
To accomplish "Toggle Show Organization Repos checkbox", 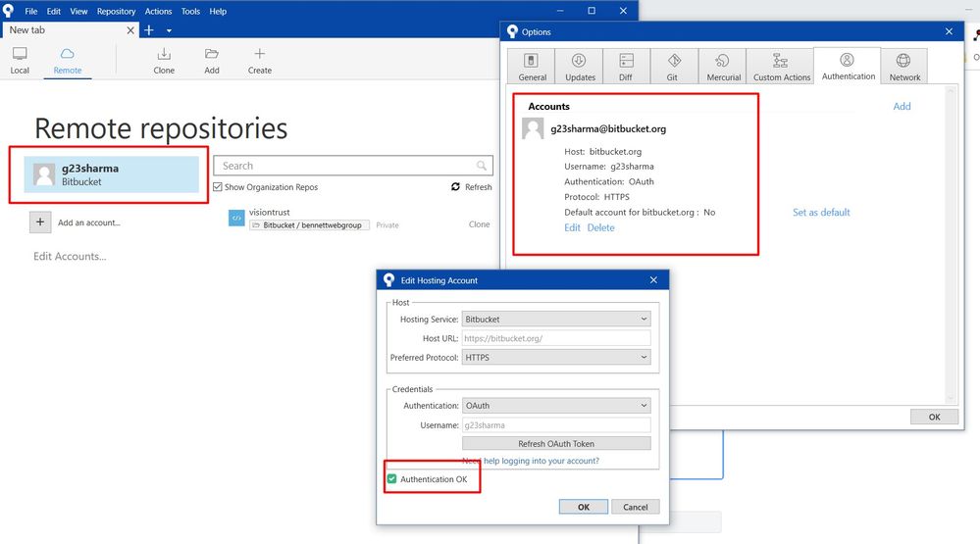I will point(218,187).
